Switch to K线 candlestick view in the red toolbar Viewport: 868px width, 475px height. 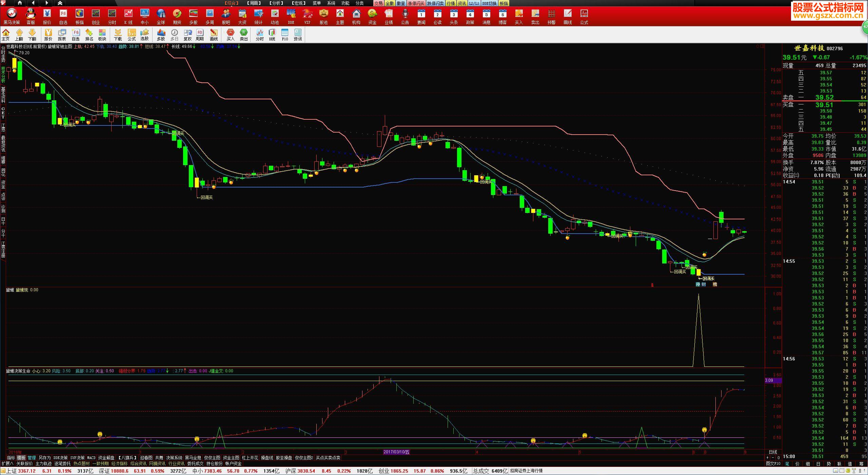pos(128,16)
